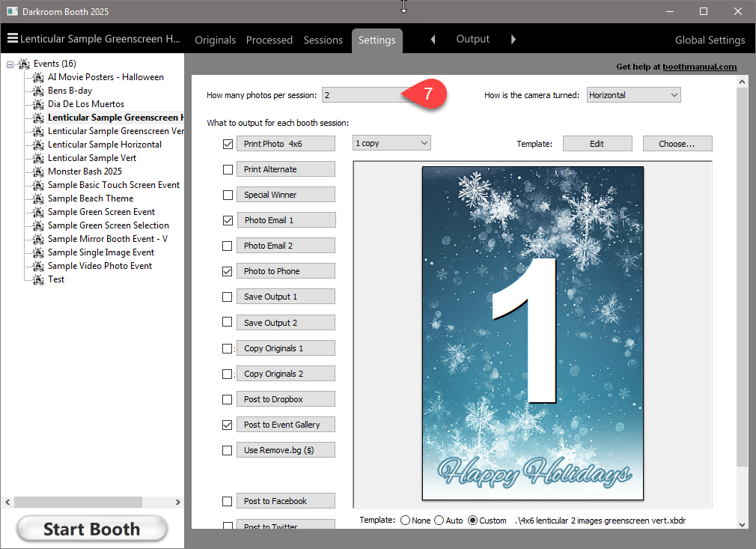Enable the Print Alternate checkbox
The height and width of the screenshot is (549, 756).
(x=228, y=169)
